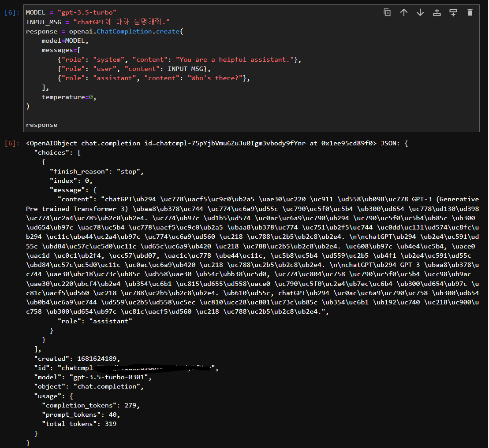Insert a cell above this cell
Image resolution: width=489 pixels, height=448 pixels.
point(437,12)
